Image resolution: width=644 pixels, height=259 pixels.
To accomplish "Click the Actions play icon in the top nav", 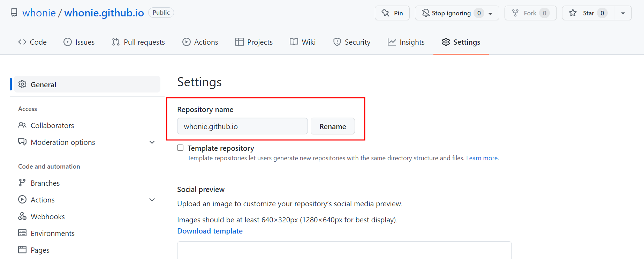I will [x=187, y=42].
